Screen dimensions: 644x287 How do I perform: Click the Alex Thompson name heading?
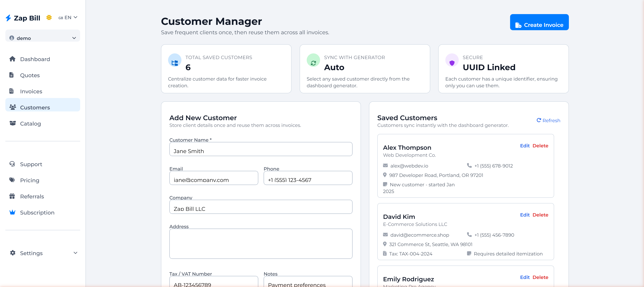(x=407, y=147)
